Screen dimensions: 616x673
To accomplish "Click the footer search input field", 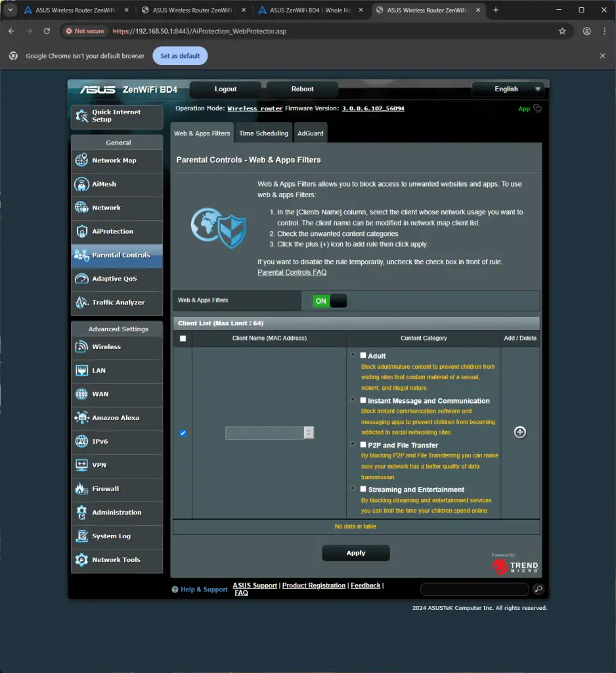I will point(474,589).
